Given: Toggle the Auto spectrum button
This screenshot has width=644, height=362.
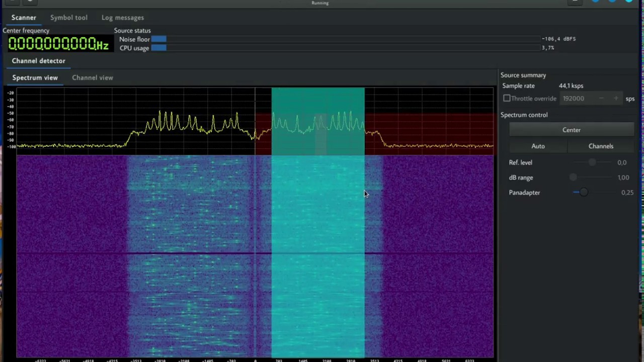Looking at the screenshot, I should pyautogui.click(x=538, y=146).
